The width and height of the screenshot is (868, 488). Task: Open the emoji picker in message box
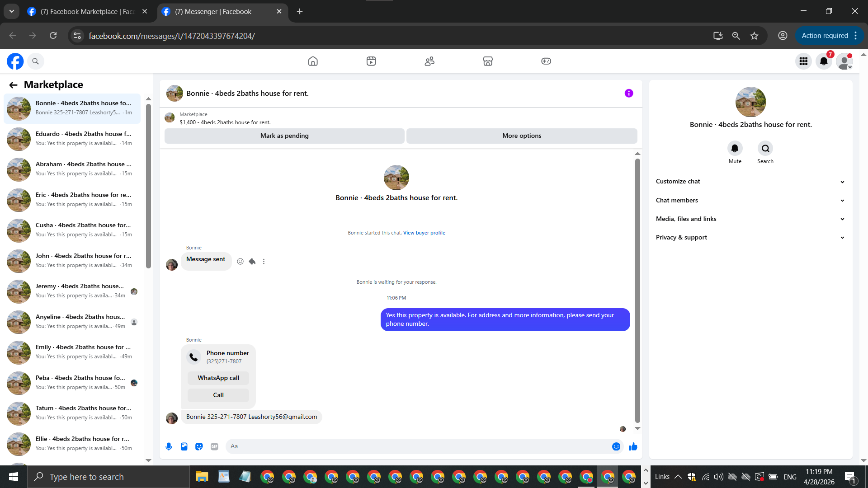pos(616,446)
